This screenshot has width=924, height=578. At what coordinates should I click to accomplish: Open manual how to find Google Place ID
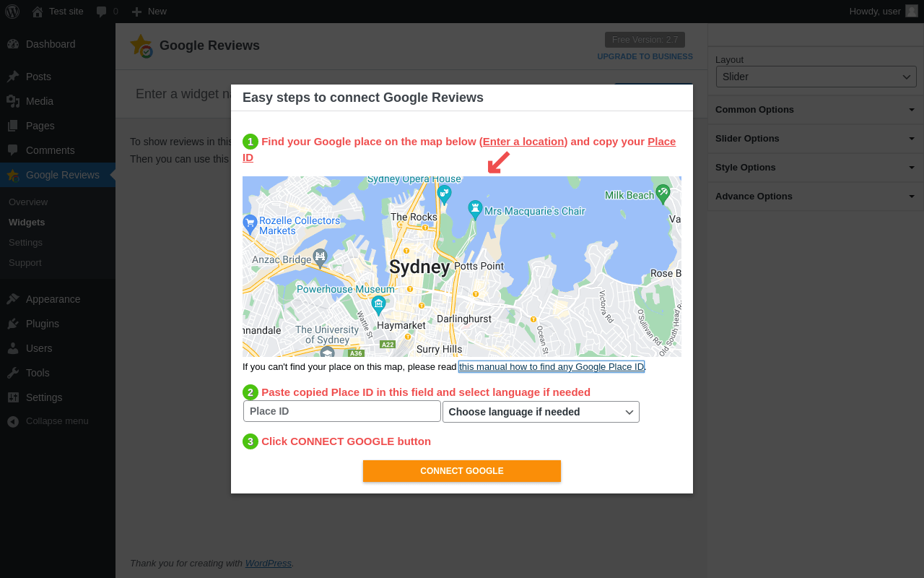click(552, 367)
